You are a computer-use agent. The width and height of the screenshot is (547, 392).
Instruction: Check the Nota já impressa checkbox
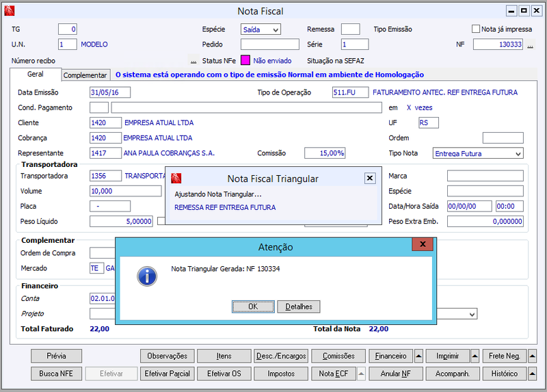[x=475, y=29]
